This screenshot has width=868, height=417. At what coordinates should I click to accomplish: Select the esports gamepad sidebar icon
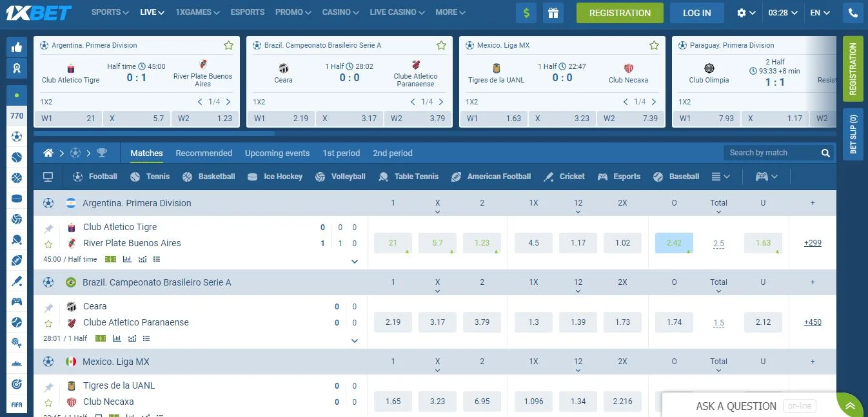tap(17, 302)
